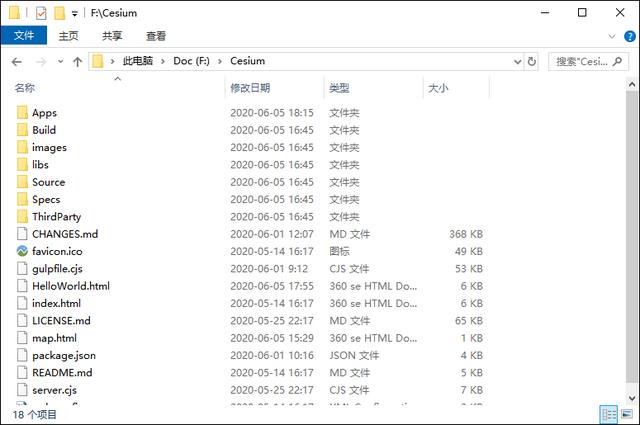Image resolution: width=640 pixels, height=425 pixels.
Task: Select the Build folder icon
Action: click(x=22, y=130)
